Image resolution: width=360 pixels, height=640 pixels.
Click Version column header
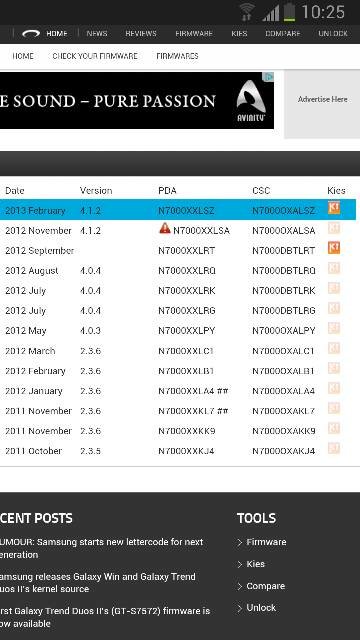pyautogui.click(x=96, y=191)
